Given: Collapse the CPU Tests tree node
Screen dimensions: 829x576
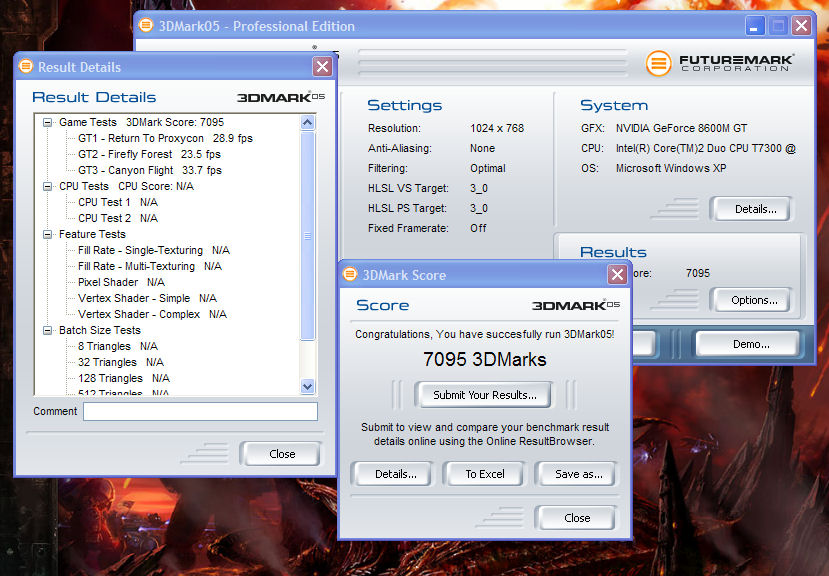Looking at the screenshot, I should click(48, 186).
